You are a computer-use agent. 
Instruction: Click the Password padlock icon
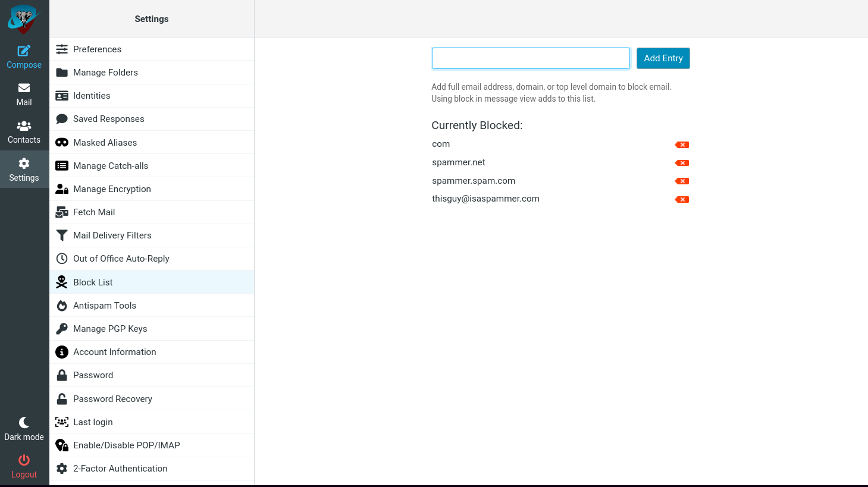pyautogui.click(x=62, y=375)
